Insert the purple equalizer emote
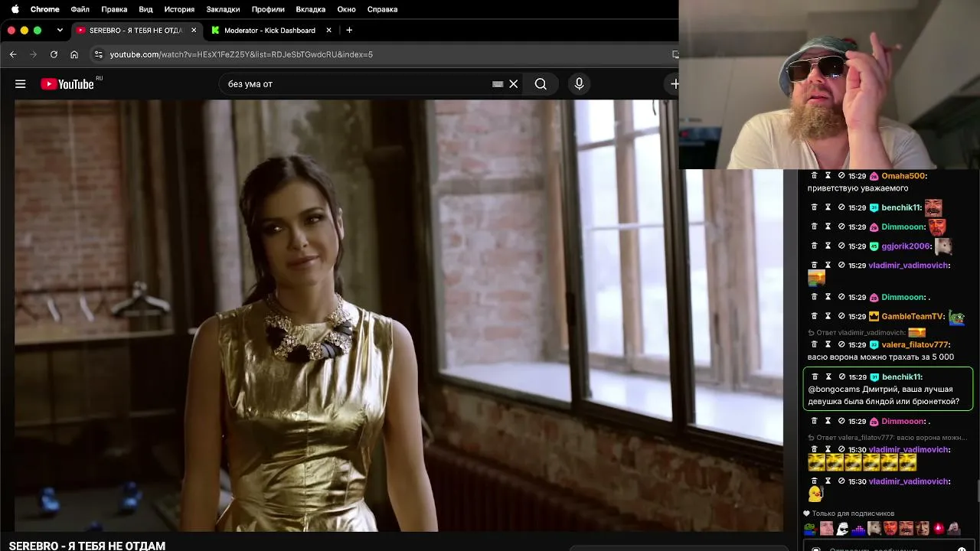 pos(858,528)
